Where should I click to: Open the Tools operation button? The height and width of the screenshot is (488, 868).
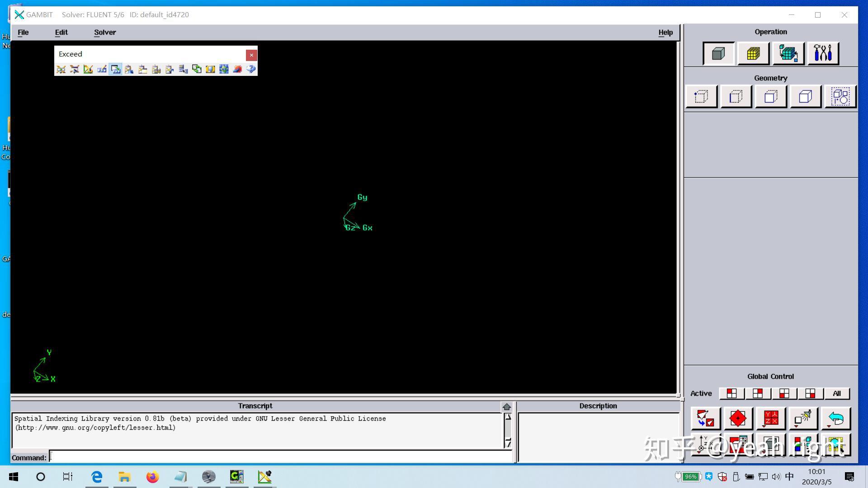(x=823, y=54)
